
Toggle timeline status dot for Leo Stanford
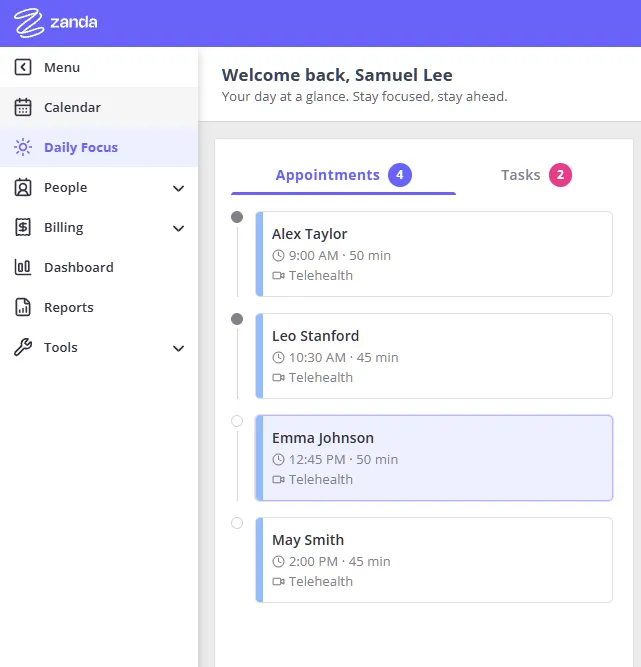(237, 319)
